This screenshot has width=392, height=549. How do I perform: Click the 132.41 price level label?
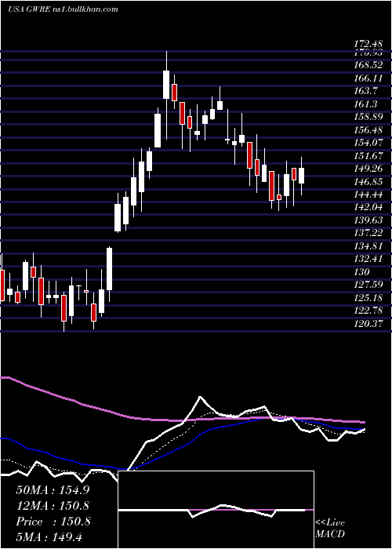368,259
